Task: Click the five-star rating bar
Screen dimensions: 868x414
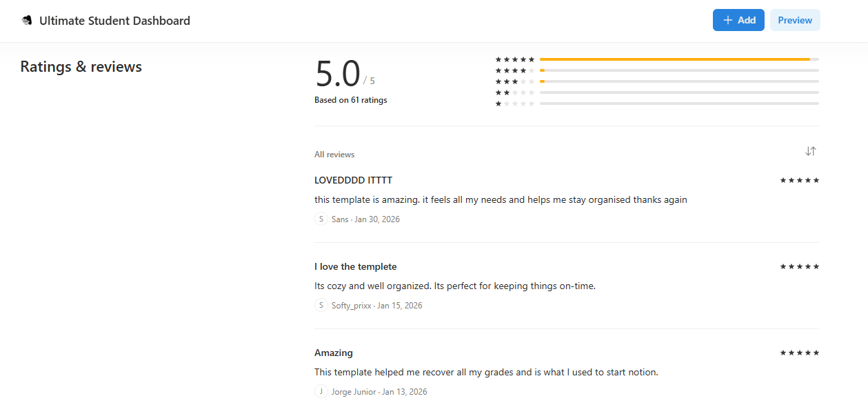Action: 679,59
